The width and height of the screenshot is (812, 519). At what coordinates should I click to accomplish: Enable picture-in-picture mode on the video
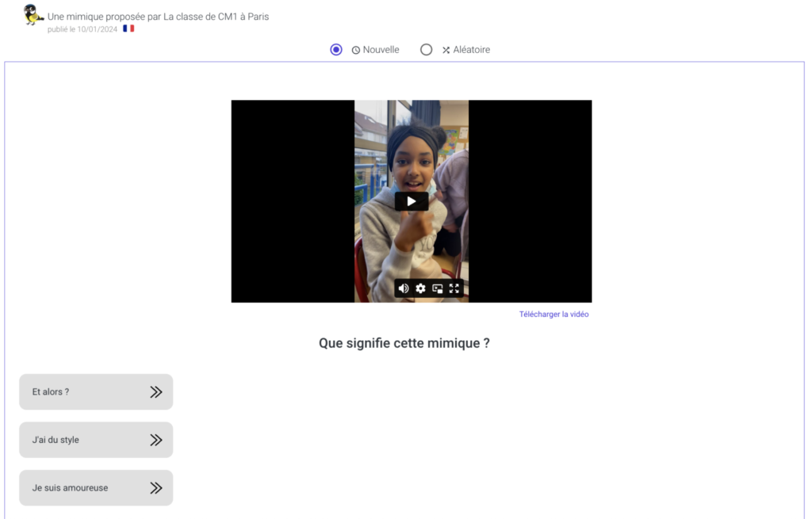[x=438, y=288]
